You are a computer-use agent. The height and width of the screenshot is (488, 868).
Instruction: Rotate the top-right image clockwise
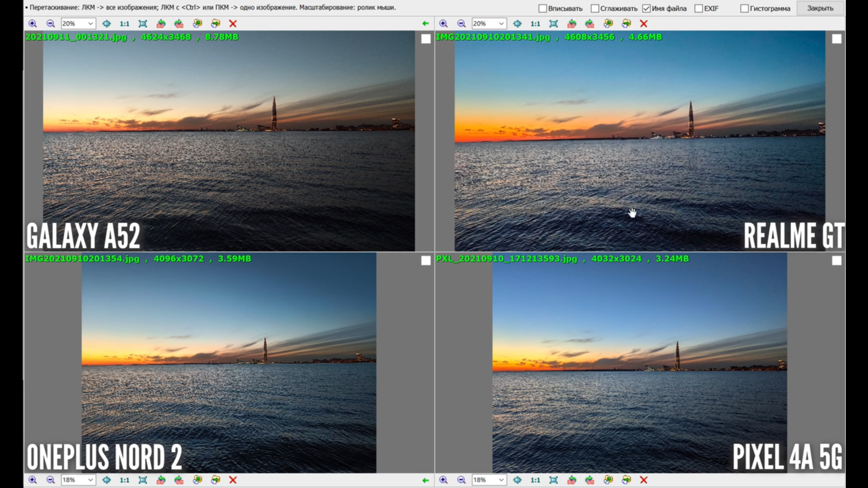point(590,23)
